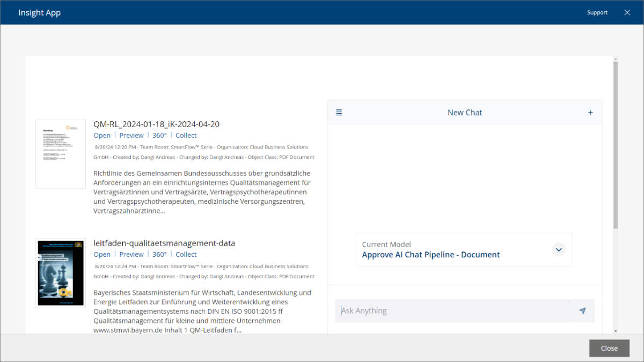644x362 pixels.
Task: Expand the Current Model dropdown chevron
Action: point(559,249)
